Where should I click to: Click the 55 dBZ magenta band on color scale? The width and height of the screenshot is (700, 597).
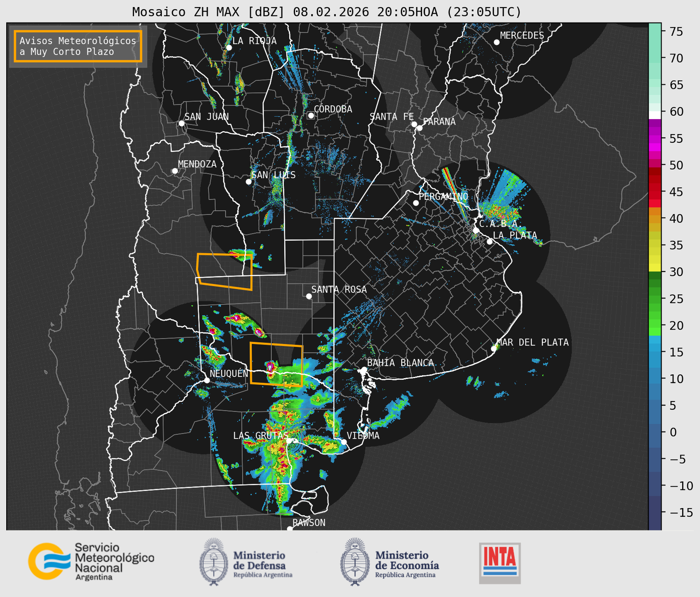(x=654, y=138)
